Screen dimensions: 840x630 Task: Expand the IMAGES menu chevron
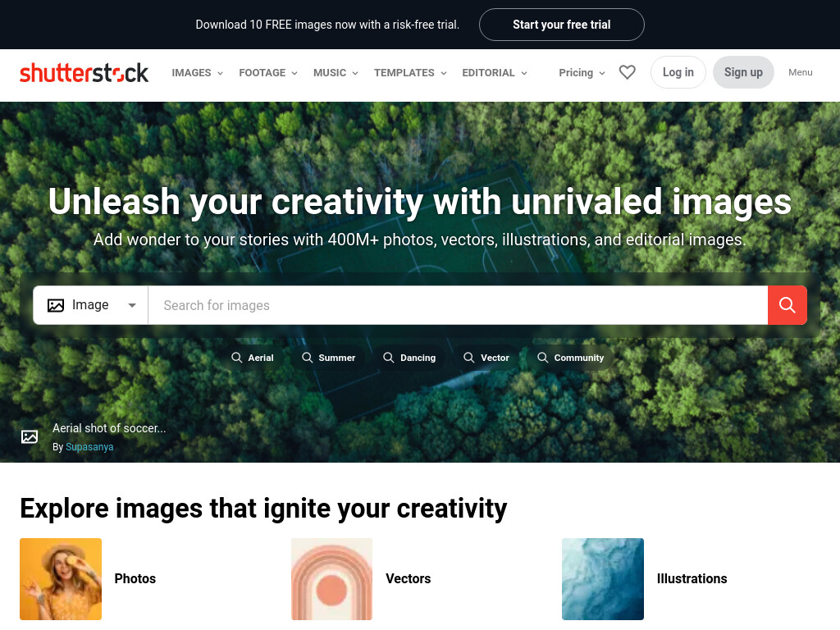click(x=220, y=73)
